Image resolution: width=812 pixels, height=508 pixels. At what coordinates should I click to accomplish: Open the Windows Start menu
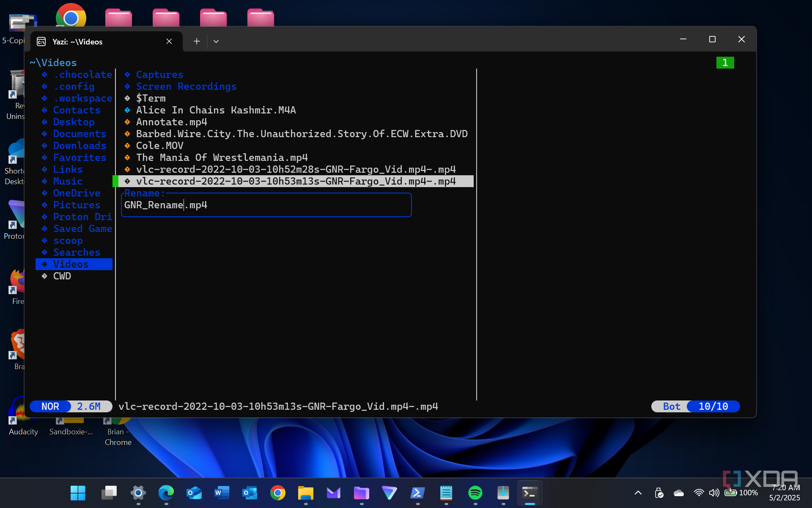[x=78, y=493]
